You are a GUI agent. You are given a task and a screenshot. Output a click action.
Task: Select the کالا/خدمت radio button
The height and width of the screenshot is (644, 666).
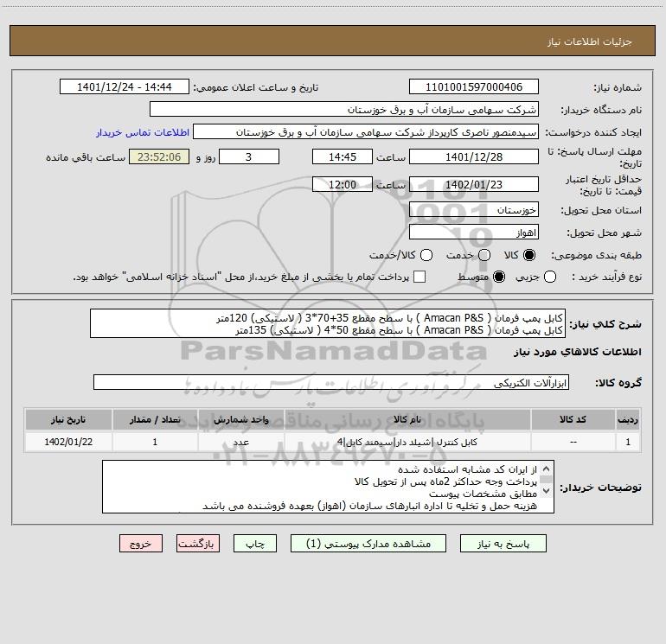point(426,255)
